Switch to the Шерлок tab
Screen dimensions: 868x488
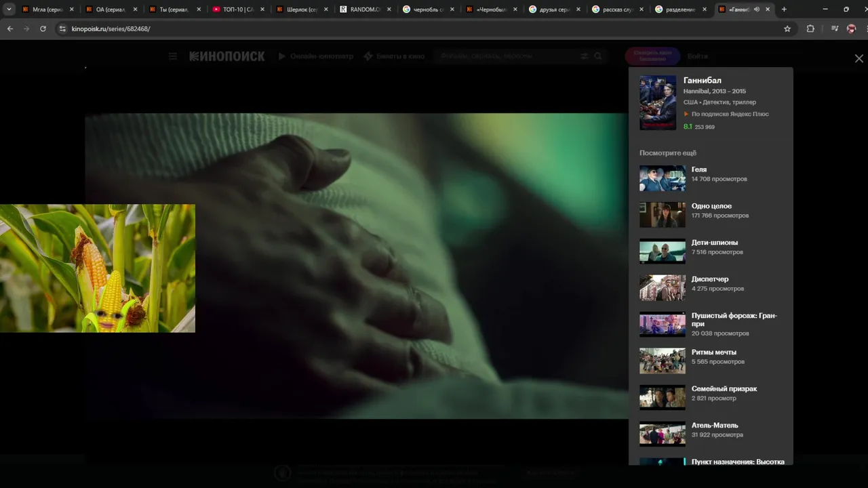point(301,9)
